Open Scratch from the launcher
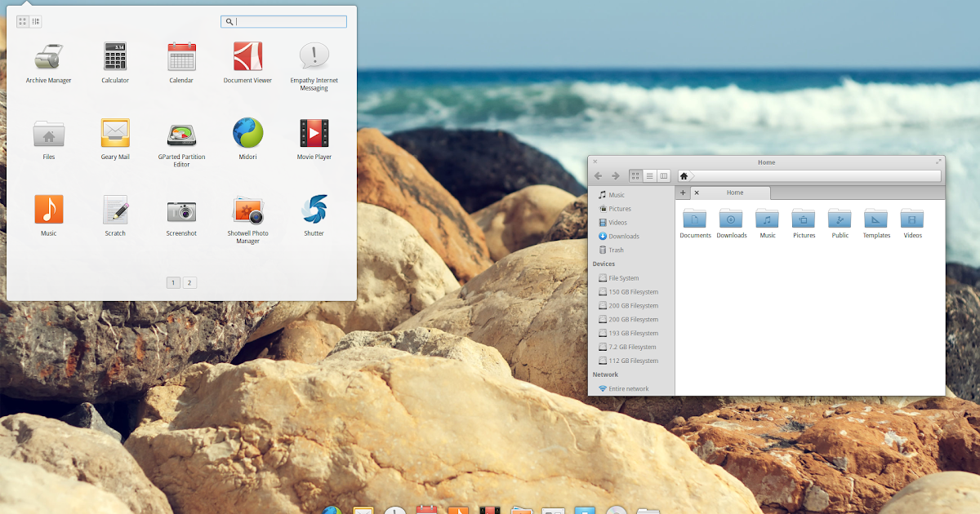Viewport: 980px width, 514px height. pos(114,209)
